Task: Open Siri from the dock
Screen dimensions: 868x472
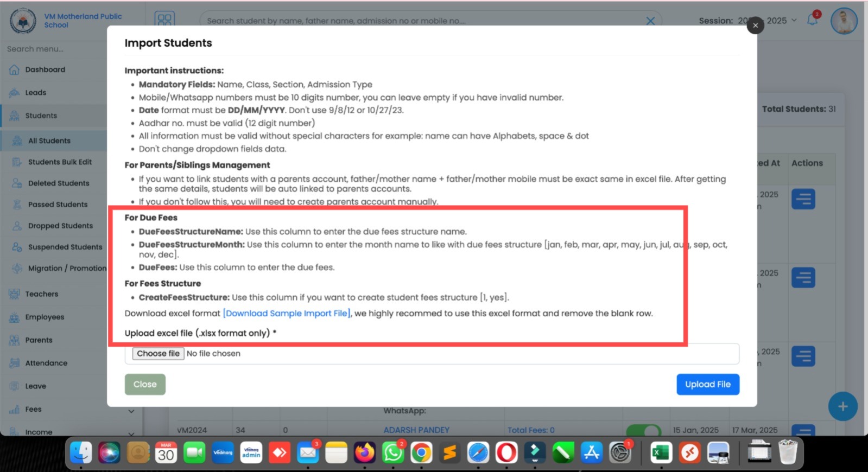Action: (109, 452)
